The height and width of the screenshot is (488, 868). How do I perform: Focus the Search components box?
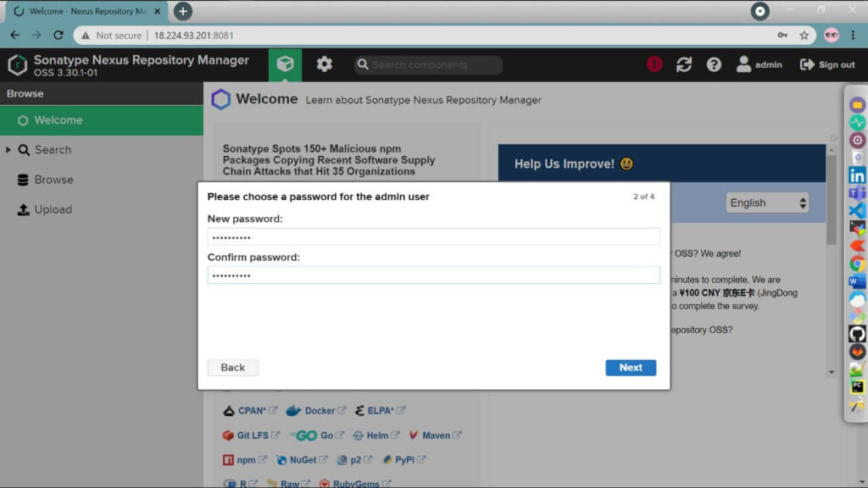(428, 64)
